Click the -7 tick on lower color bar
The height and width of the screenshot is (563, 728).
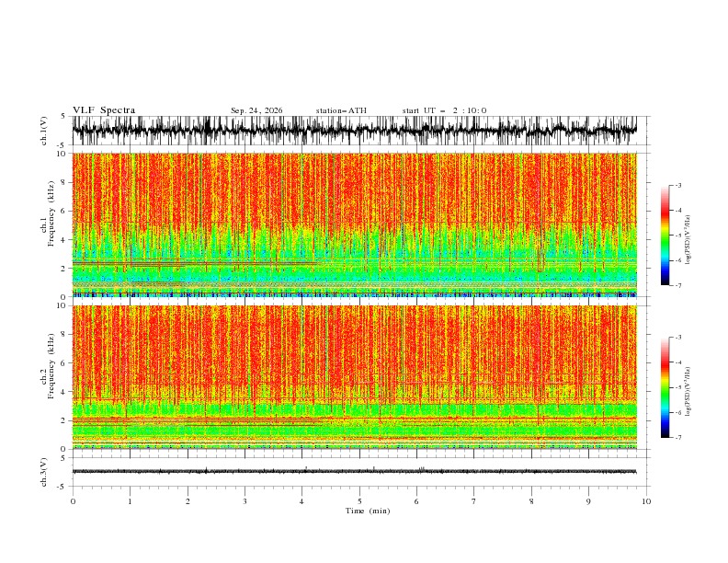(x=678, y=438)
